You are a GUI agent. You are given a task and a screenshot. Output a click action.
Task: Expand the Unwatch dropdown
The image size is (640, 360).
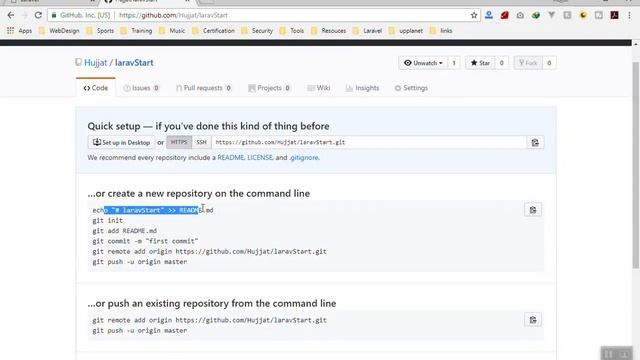[x=423, y=63]
